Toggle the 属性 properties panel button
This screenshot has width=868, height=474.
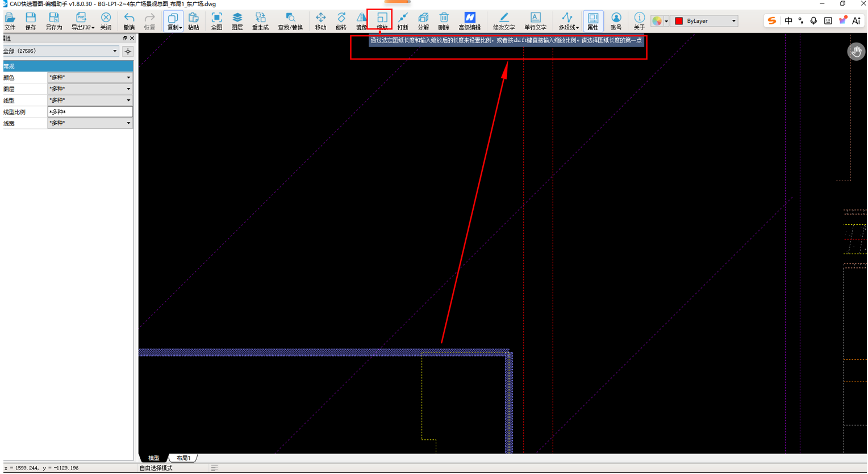click(592, 21)
